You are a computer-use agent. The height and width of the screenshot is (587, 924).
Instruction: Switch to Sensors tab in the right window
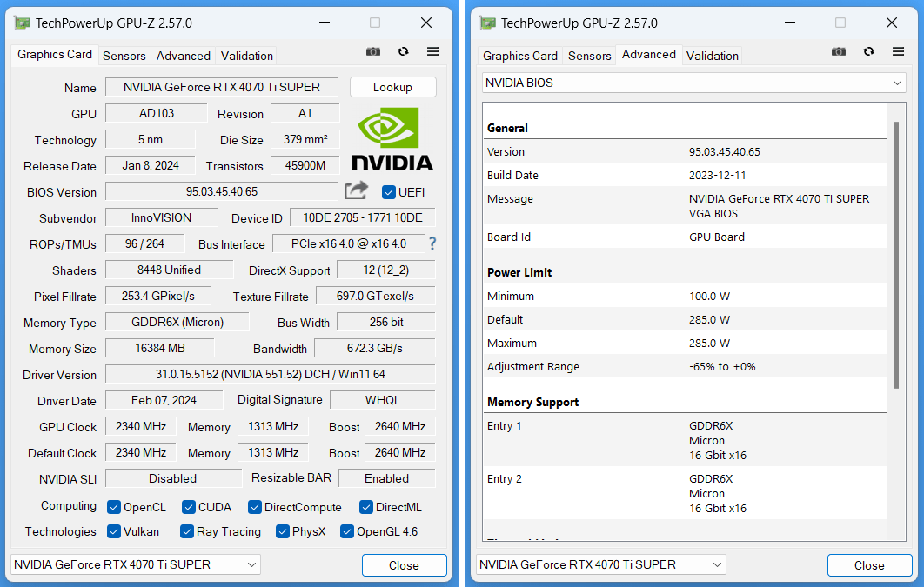589,56
